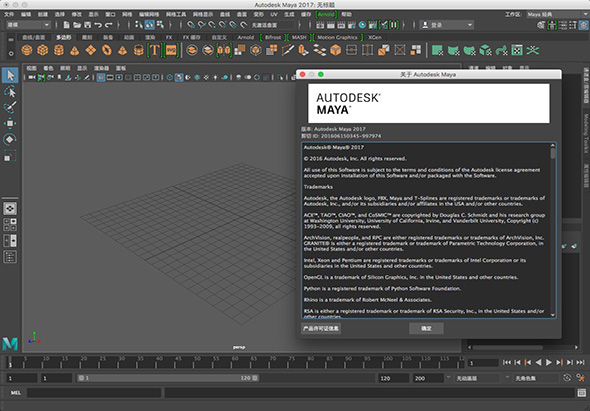Open the green Arnold menu

(x=326, y=14)
